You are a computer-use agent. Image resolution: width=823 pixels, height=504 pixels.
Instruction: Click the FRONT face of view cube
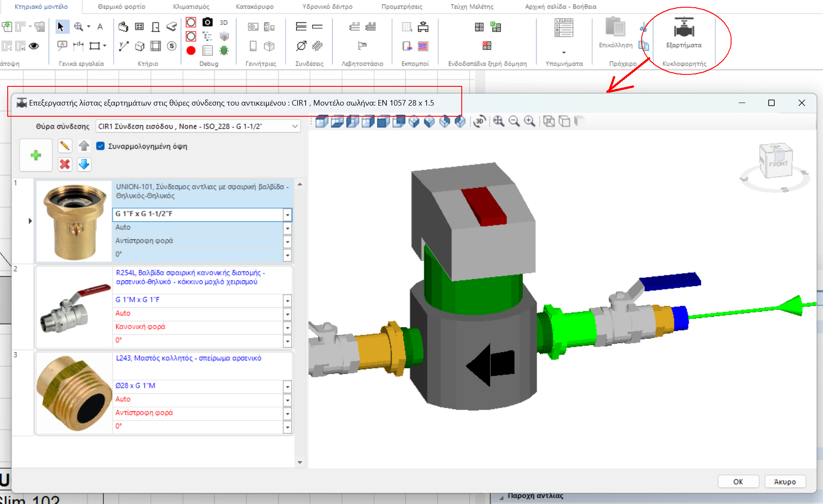pyautogui.click(x=778, y=164)
